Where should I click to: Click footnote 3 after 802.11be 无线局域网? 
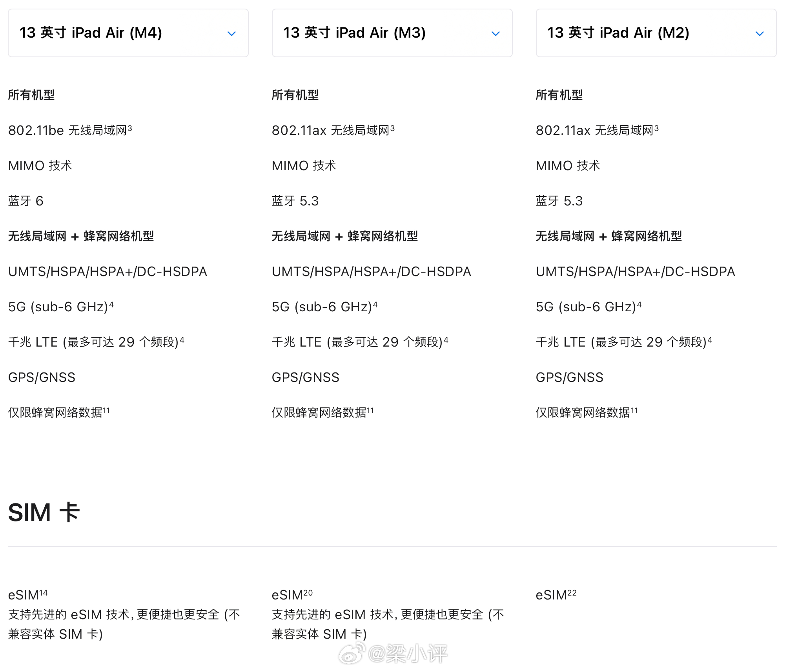pos(130,128)
